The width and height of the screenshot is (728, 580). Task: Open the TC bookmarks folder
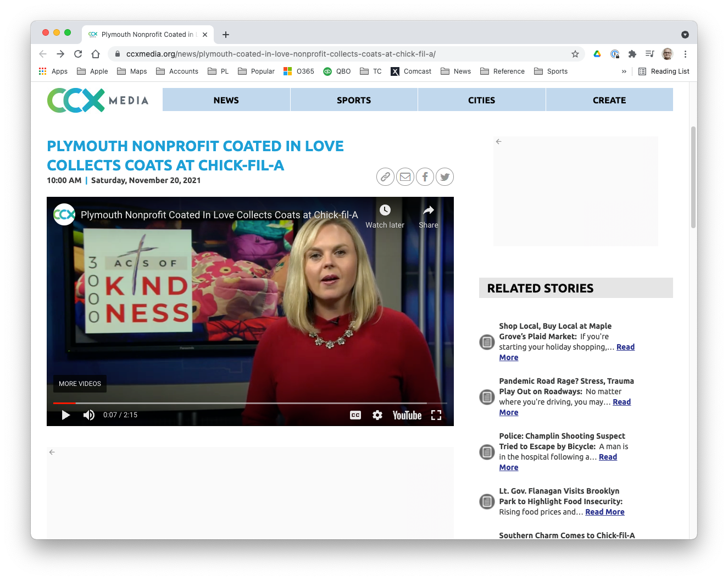click(371, 71)
